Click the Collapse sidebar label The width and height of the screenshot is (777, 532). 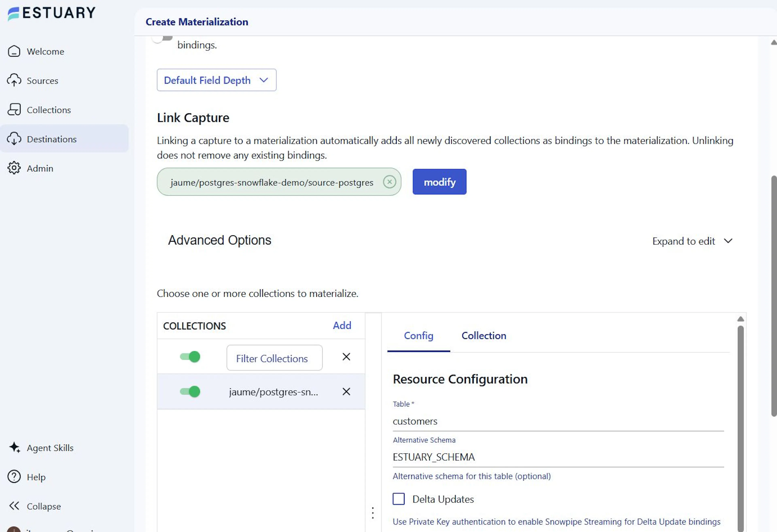click(44, 506)
